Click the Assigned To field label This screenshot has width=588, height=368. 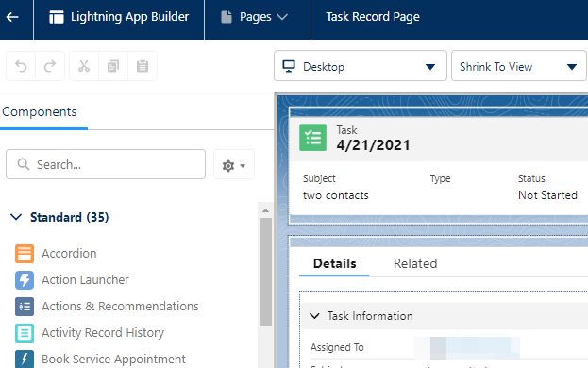(x=337, y=347)
